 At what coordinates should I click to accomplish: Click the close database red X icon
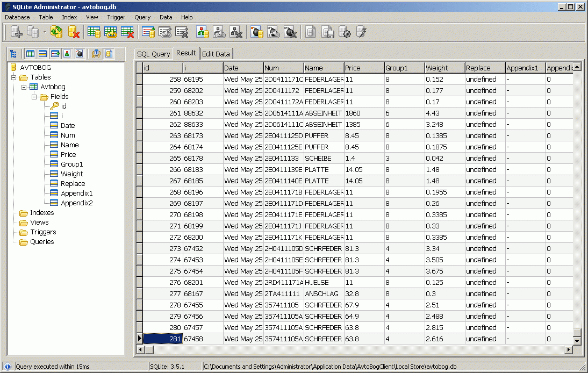pyautogui.click(x=74, y=32)
